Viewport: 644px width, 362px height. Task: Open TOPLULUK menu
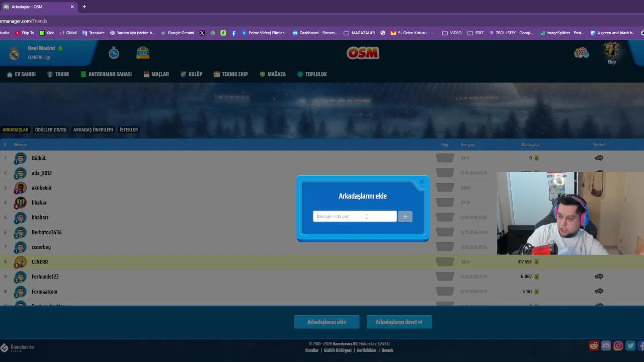pyautogui.click(x=312, y=74)
